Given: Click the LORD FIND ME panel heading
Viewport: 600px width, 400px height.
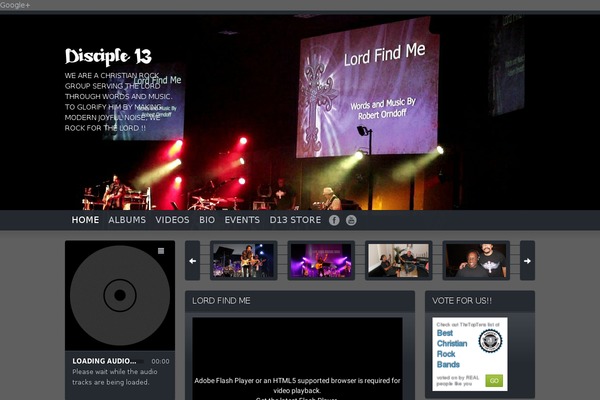Looking at the screenshot, I should point(221,301).
